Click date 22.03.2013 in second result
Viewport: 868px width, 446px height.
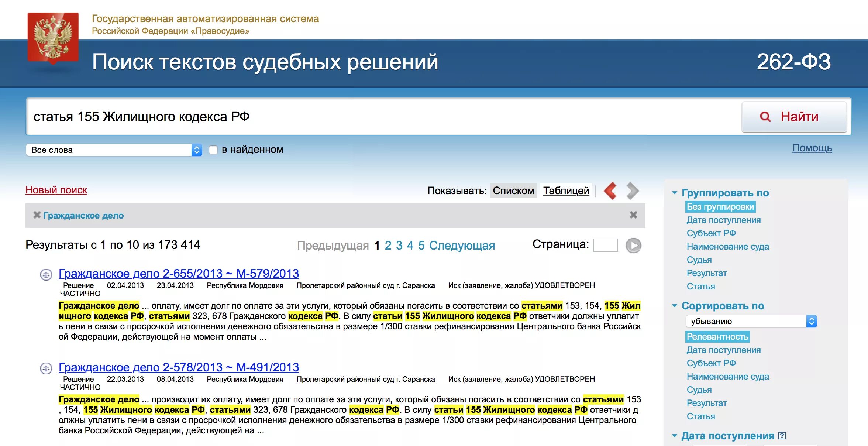tap(125, 379)
